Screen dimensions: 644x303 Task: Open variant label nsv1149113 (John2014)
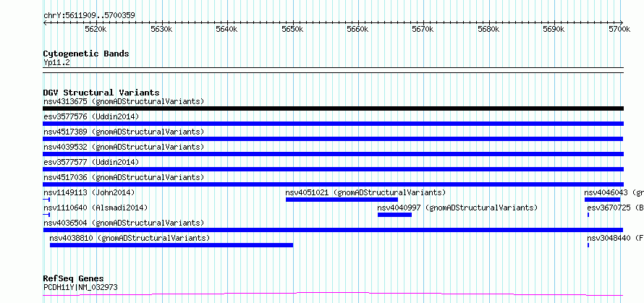tap(89, 192)
